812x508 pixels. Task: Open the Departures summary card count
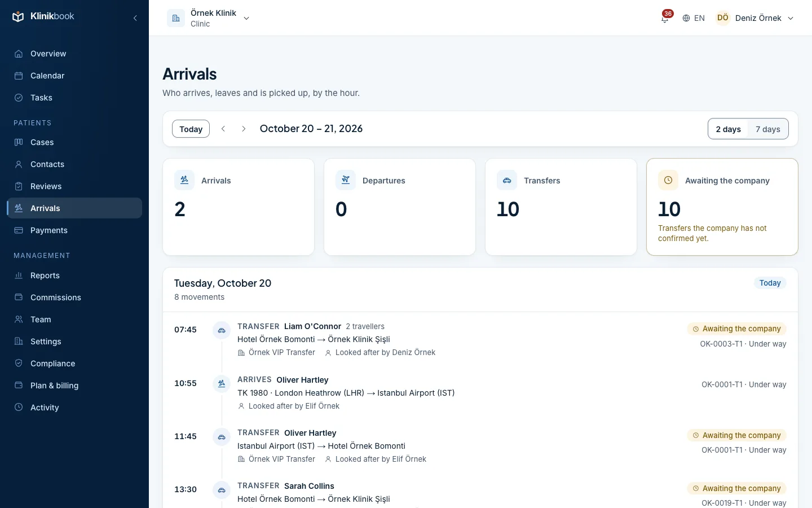341,209
